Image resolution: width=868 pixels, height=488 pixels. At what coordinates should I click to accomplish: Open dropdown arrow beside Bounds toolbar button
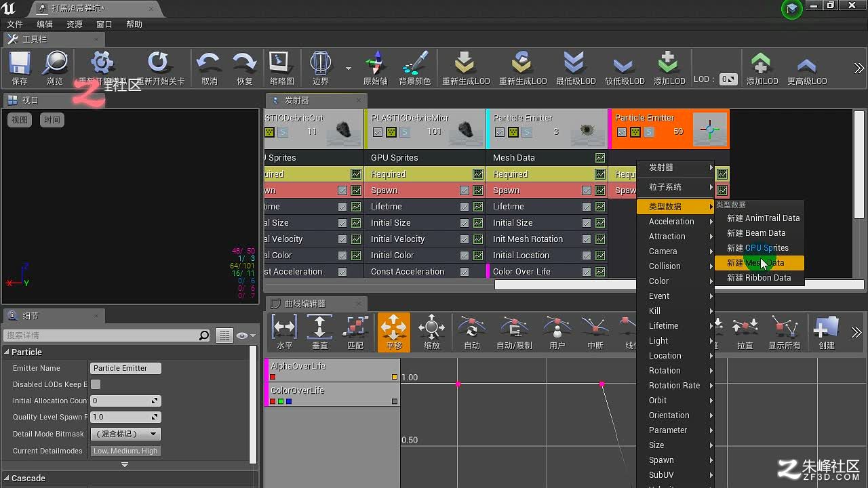point(349,68)
